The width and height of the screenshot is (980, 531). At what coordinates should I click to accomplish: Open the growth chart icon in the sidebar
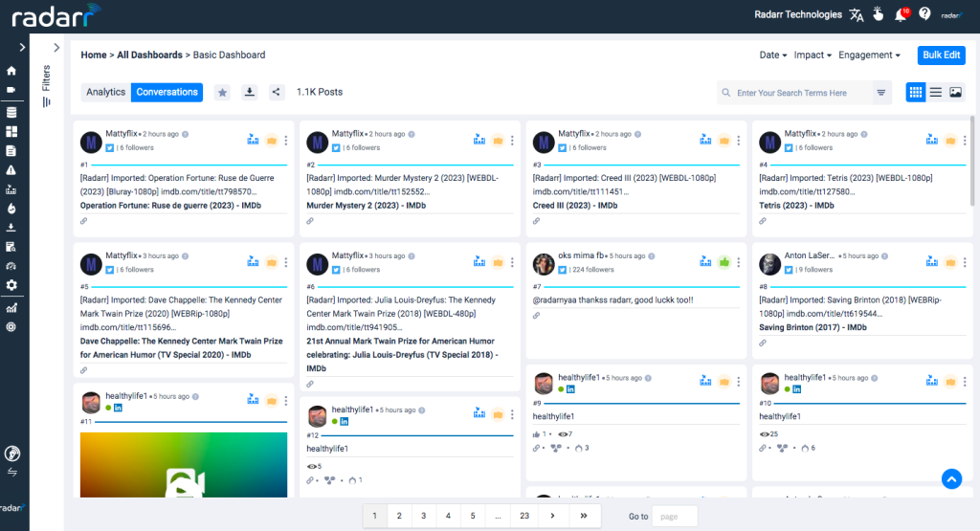tap(11, 307)
